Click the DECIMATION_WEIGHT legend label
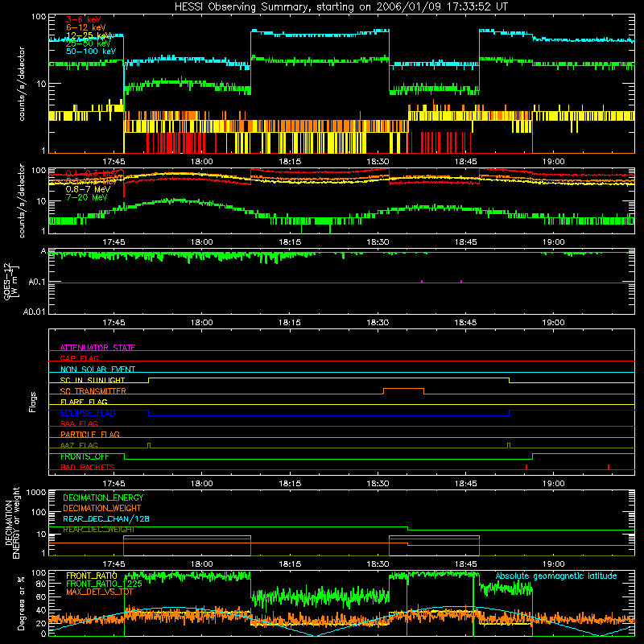This screenshot has height=644, width=644. (102, 508)
